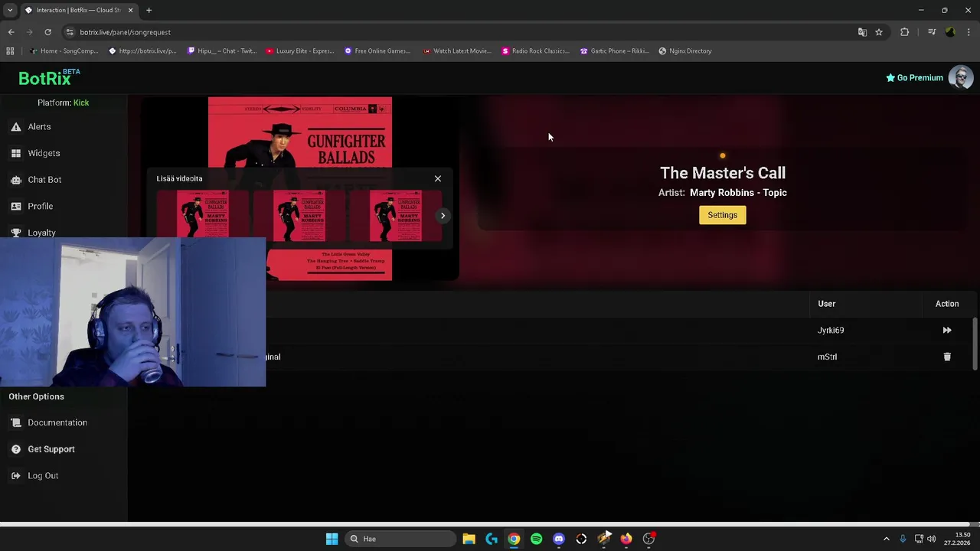Select the first suggested Gunfighter Ballads video
980x551 pixels.
pos(202,216)
